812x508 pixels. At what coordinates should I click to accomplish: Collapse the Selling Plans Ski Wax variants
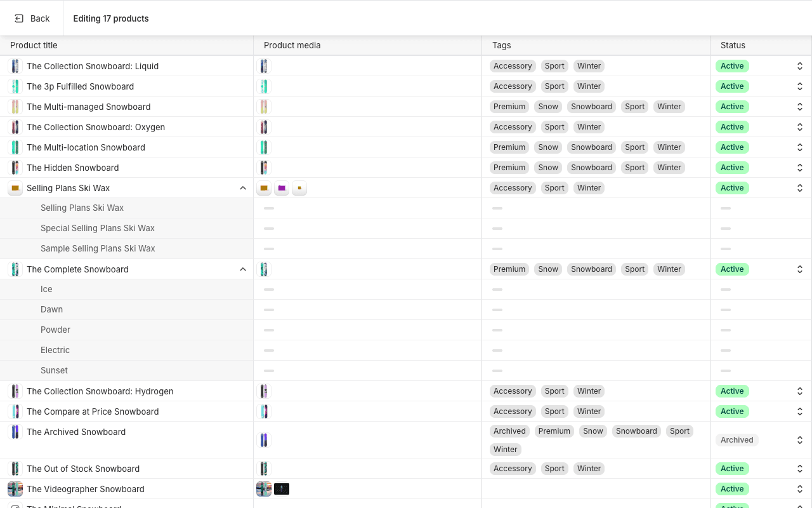pyautogui.click(x=243, y=188)
